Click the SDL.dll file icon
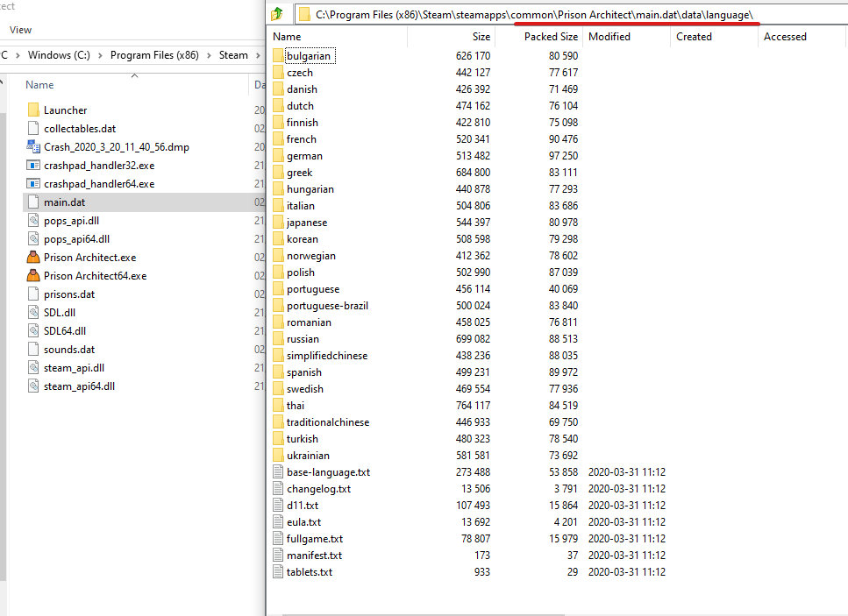 pyautogui.click(x=33, y=312)
